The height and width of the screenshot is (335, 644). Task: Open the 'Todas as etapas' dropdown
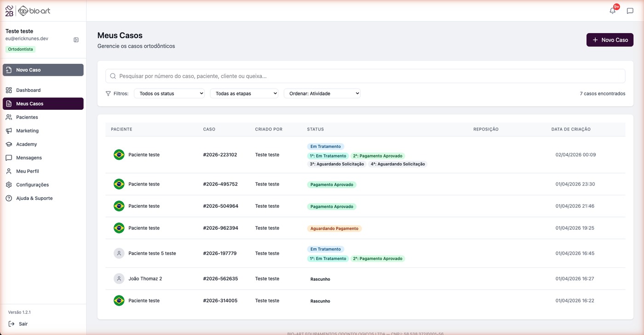point(244,93)
